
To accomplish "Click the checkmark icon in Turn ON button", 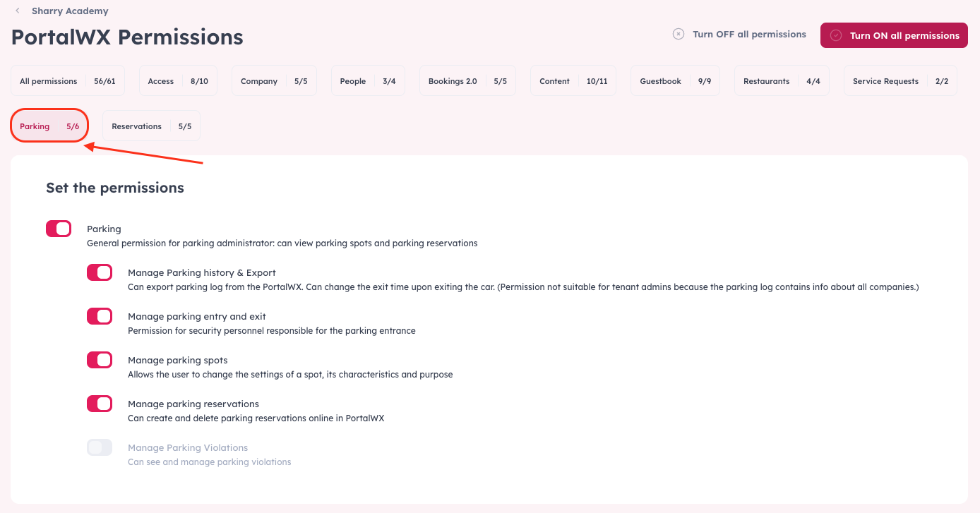I will pyautogui.click(x=836, y=35).
